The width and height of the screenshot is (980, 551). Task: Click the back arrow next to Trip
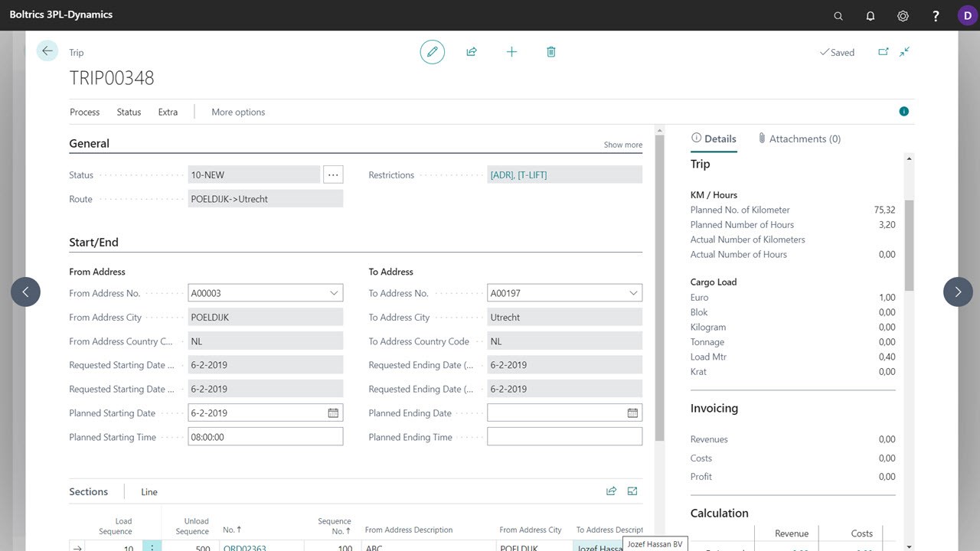[x=47, y=51]
